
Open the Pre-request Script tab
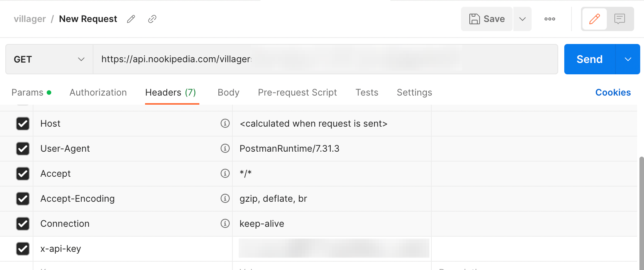point(297,93)
